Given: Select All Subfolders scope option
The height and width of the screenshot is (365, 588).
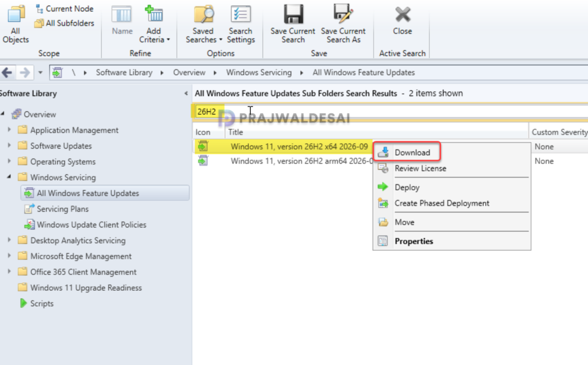Looking at the screenshot, I should click(x=64, y=24).
